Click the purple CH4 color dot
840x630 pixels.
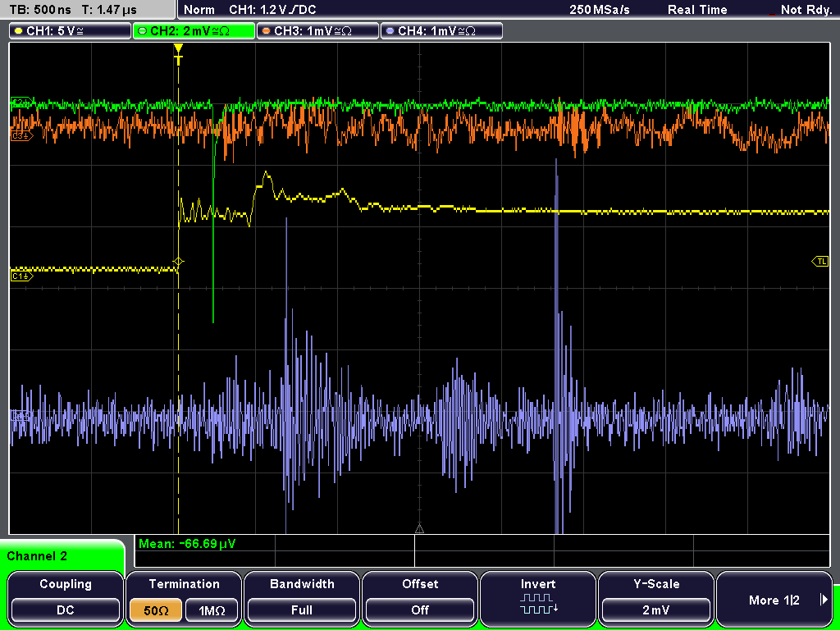point(390,31)
